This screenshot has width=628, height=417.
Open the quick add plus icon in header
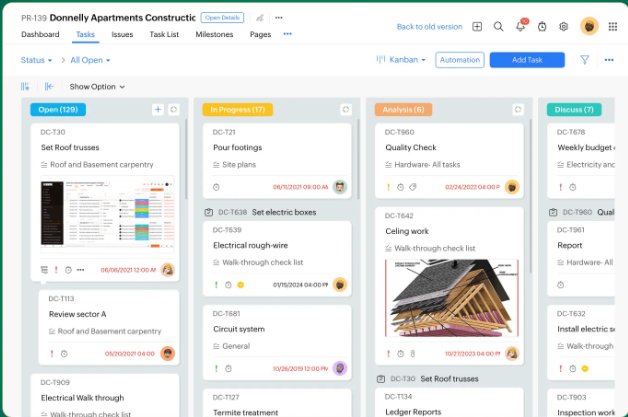[x=477, y=27]
